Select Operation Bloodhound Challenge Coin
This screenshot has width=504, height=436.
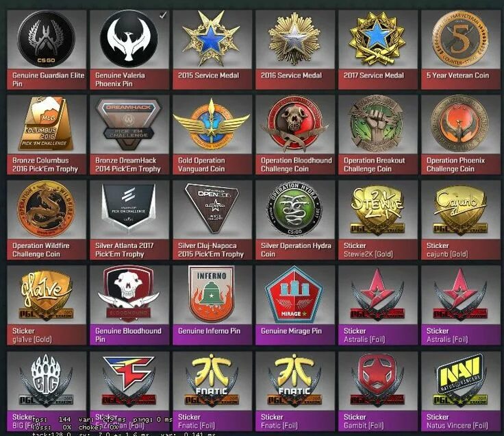pos(295,134)
